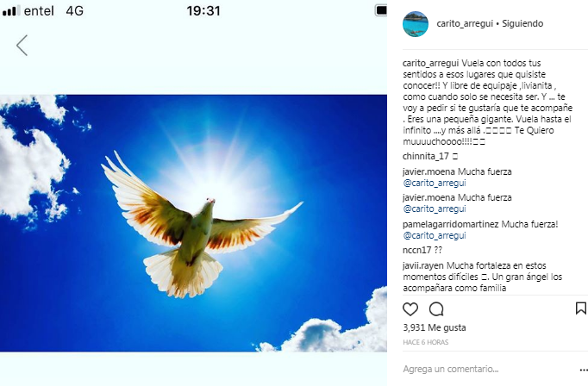Image resolution: width=588 pixels, height=386 pixels.
Task: Go back using the left chevron arrow
Action: pos(22,46)
